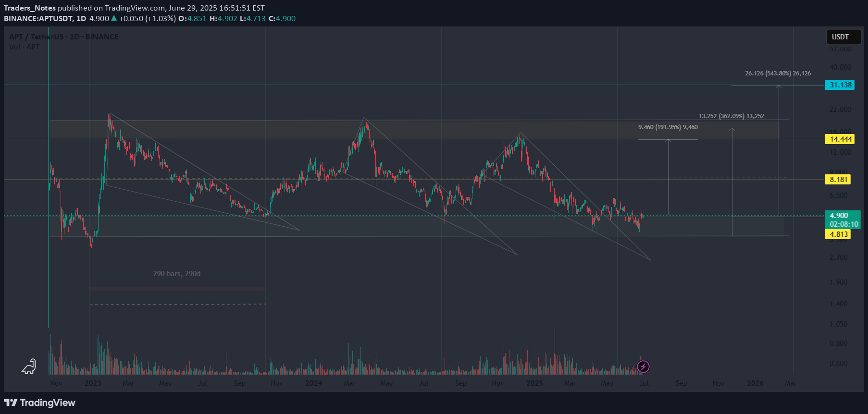Click the high value H:4.902

point(223,19)
